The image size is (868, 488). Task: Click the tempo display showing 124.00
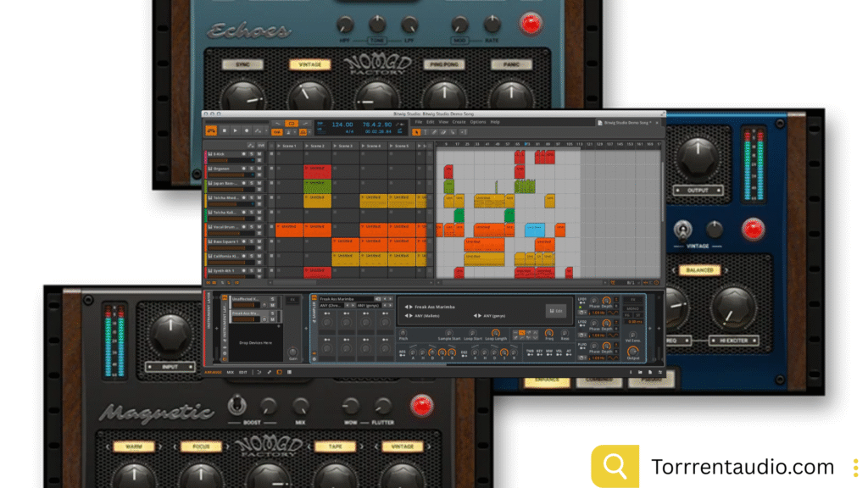click(341, 125)
